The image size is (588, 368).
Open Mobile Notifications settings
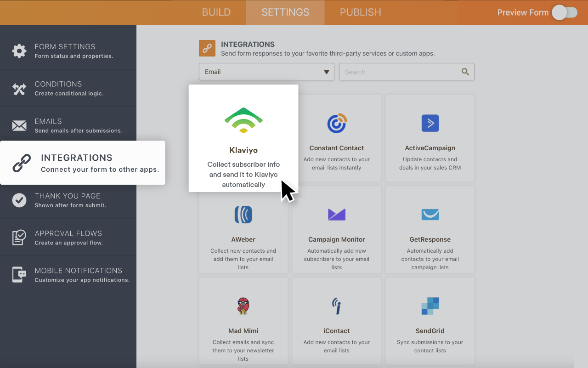[19, 275]
